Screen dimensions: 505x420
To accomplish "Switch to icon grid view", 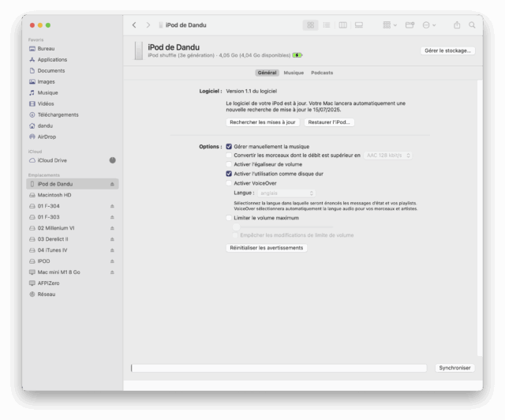I will pos(310,25).
